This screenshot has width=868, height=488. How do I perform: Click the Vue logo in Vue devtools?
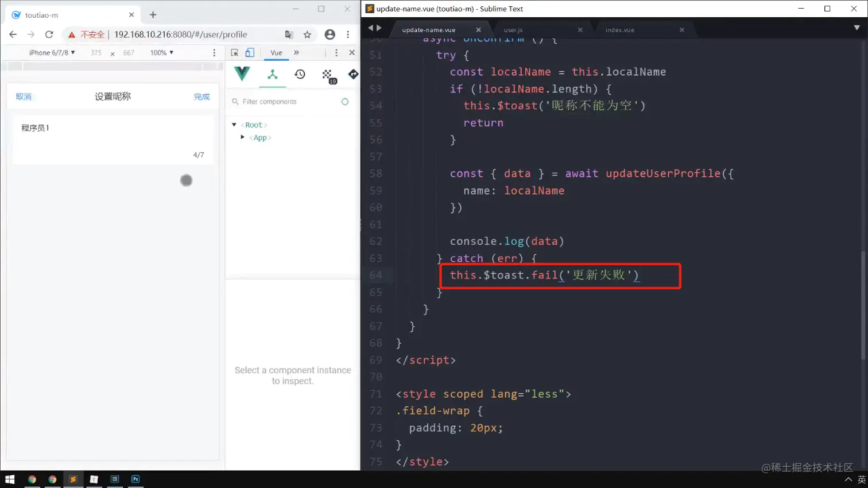pyautogui.click(x=242, y=73)
